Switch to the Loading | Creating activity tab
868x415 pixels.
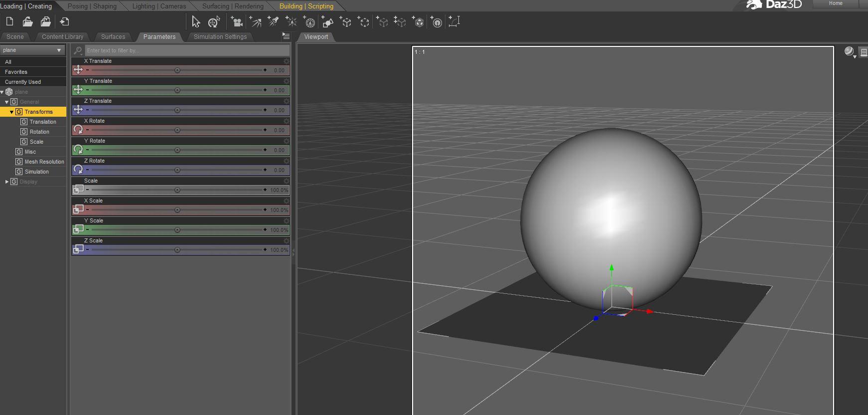pos(26,6)
